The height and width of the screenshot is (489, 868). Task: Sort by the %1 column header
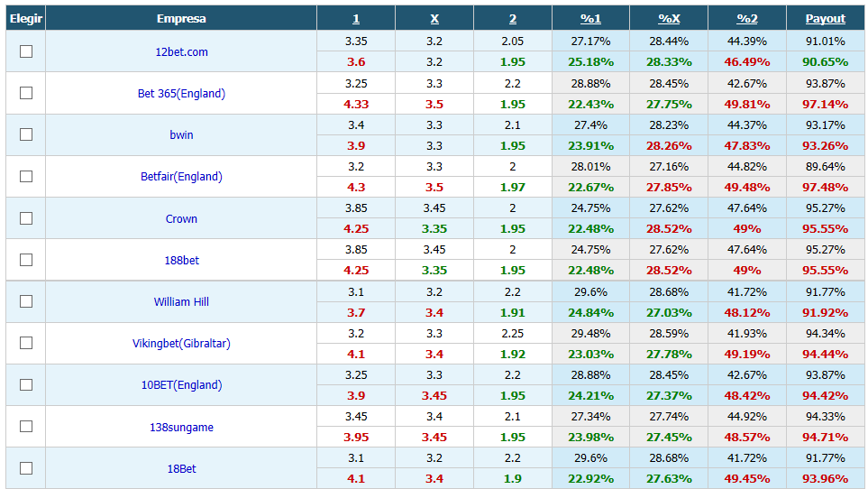590,19
